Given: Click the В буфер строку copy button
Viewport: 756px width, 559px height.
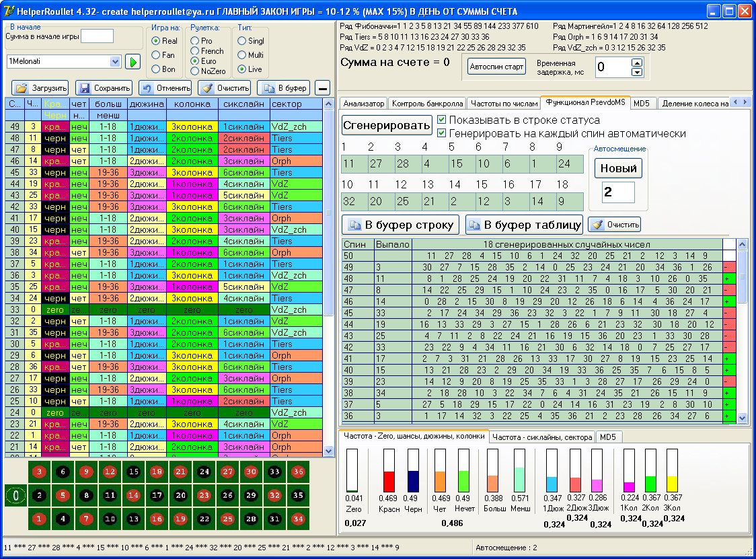Looking at the screenshot, I should click(x=401, y=225).
